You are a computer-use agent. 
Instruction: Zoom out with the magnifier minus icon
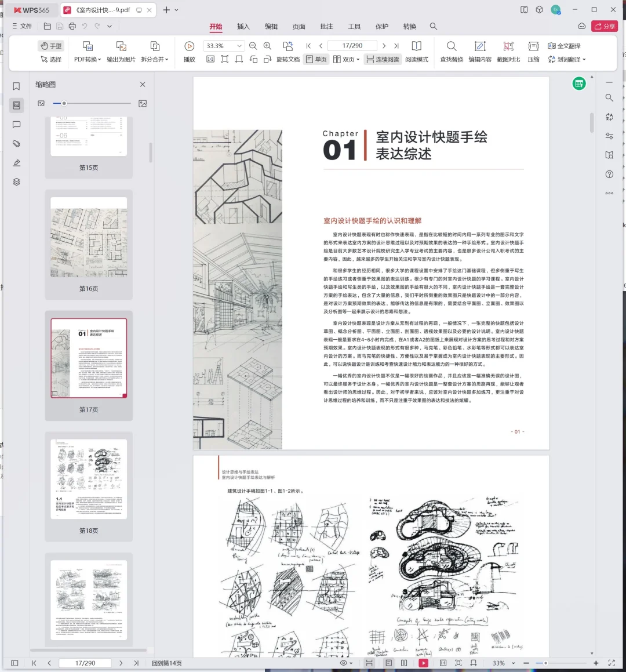[253, 46]
